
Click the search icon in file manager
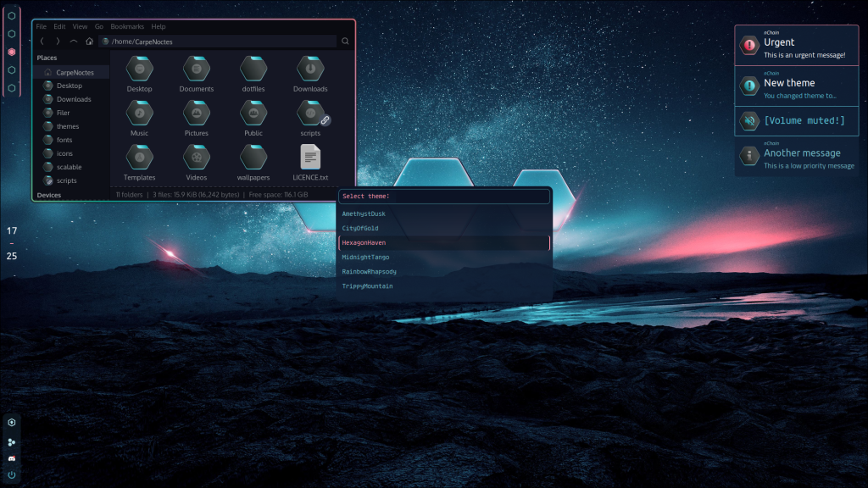coord(345,41)
